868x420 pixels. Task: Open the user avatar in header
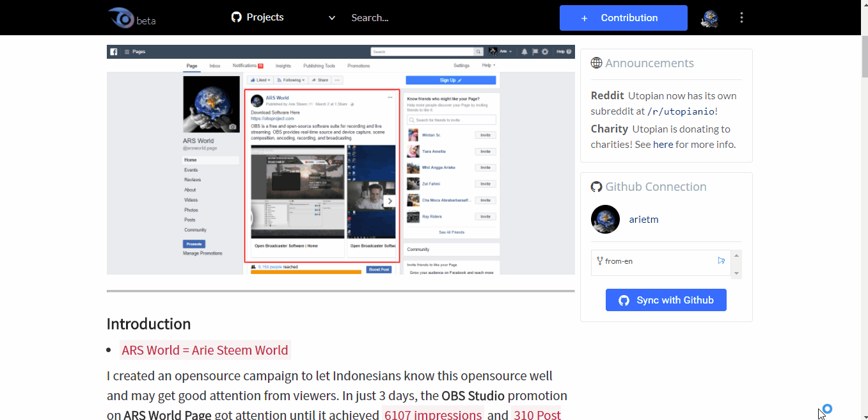710,18
